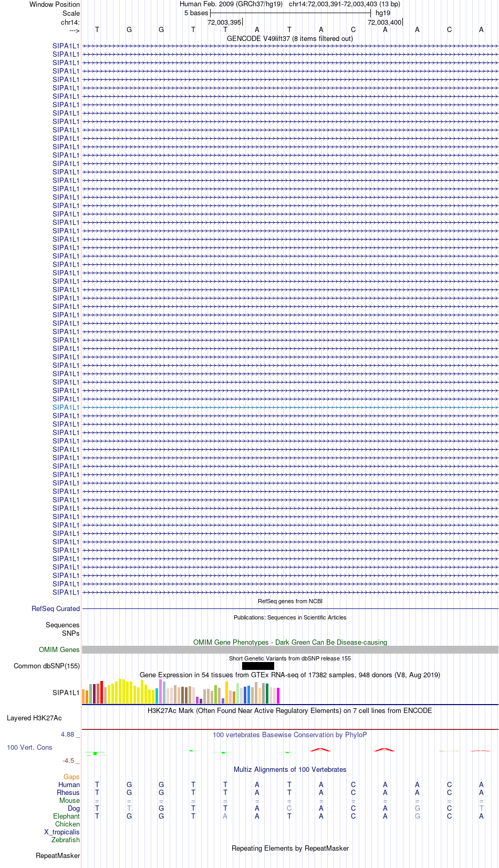Open 'Repeating Elements by RepeatMasker' title
The height and width of the screenshot is (868, 499).
click(x=290, y=848)
